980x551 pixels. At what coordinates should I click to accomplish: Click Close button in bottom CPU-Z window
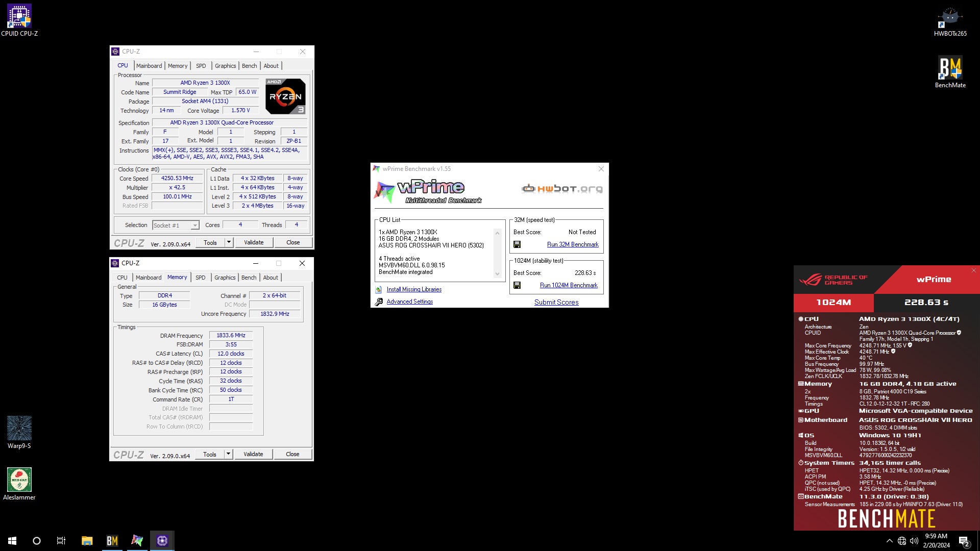point(292,454)
